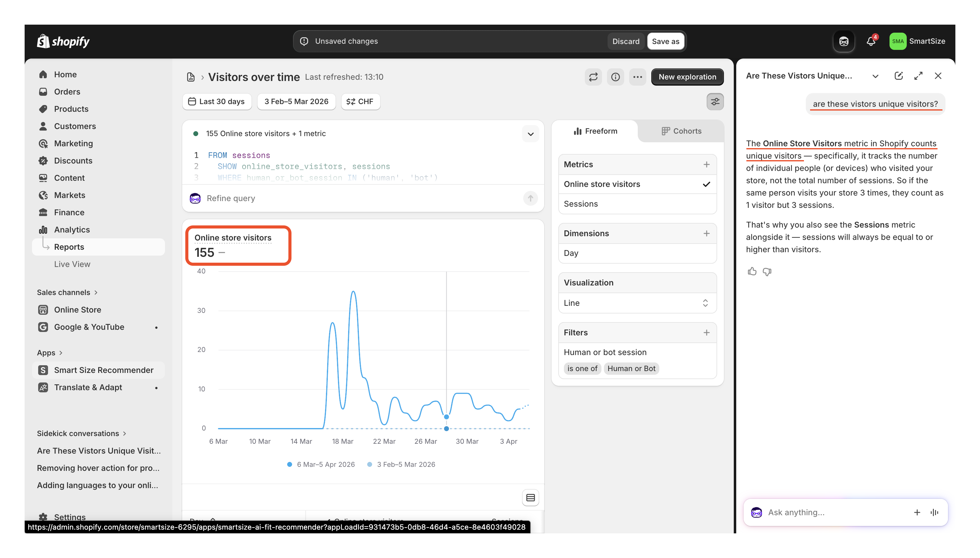Expand the Sidekick panel to fullscreen

[x=918, y=75]
